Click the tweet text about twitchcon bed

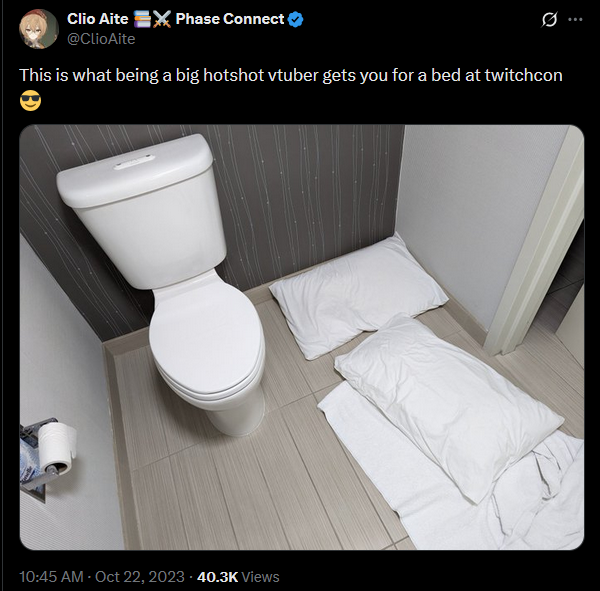(291, 75)
